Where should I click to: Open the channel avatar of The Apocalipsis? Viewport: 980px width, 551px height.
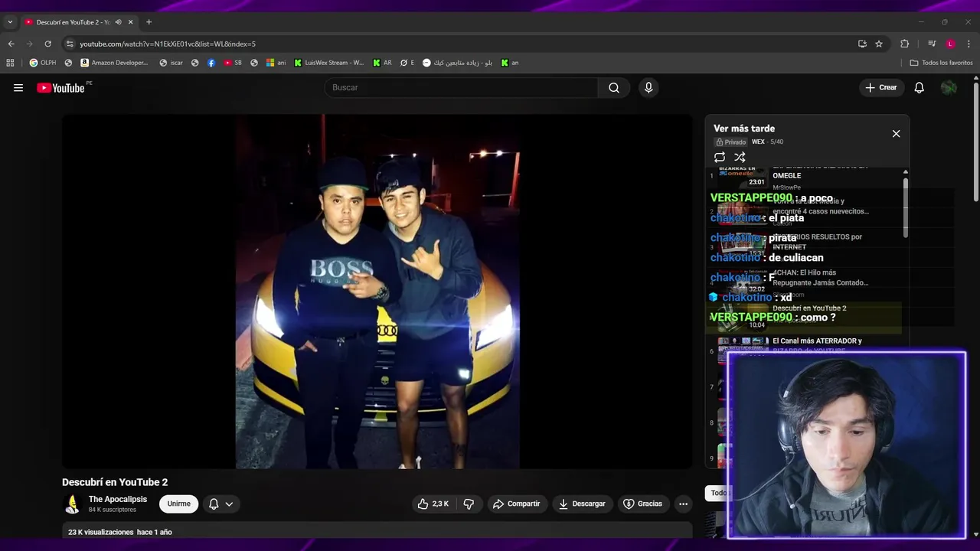click(x=72, y=504)
